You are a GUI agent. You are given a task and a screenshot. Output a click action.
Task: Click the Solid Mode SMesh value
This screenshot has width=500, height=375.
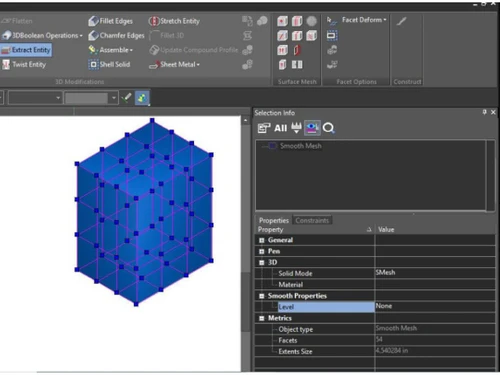435,273
